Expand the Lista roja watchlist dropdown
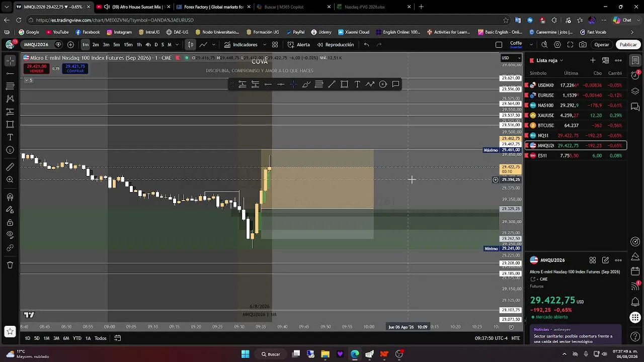This screenshot has width=644, height=362. coord(549,60)
